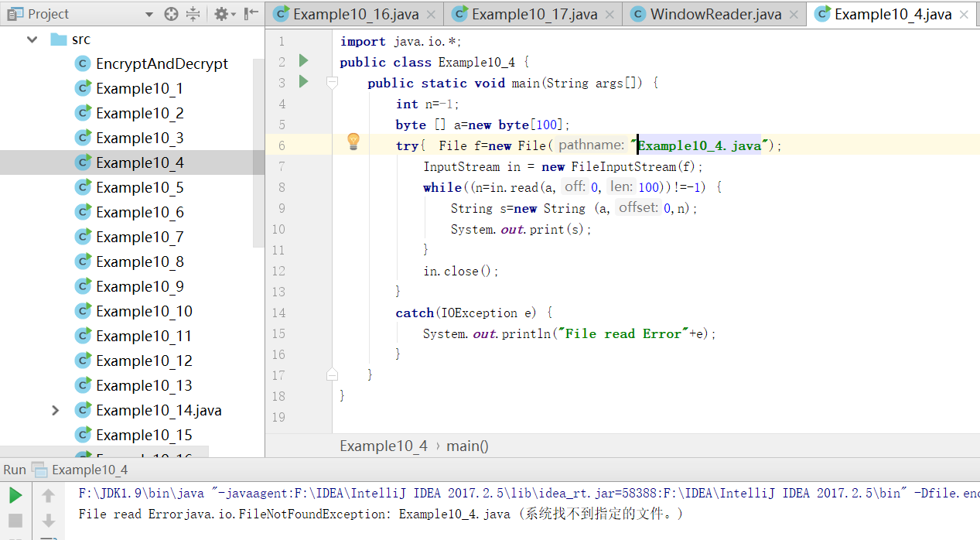
Task: Click the FileNotFoundException console output line
Action: coord(381,514)
